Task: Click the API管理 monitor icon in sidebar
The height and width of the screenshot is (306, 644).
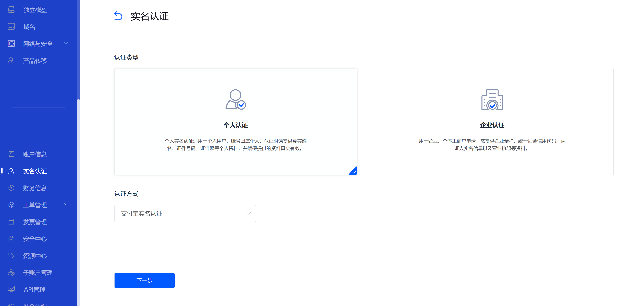Action: pos(11,289)
